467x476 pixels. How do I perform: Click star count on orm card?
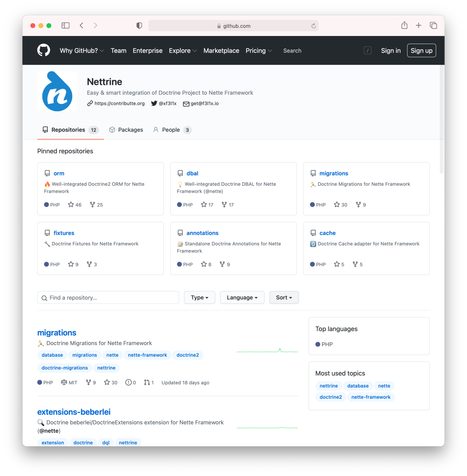pyautogui.click(x=75, y=205)
